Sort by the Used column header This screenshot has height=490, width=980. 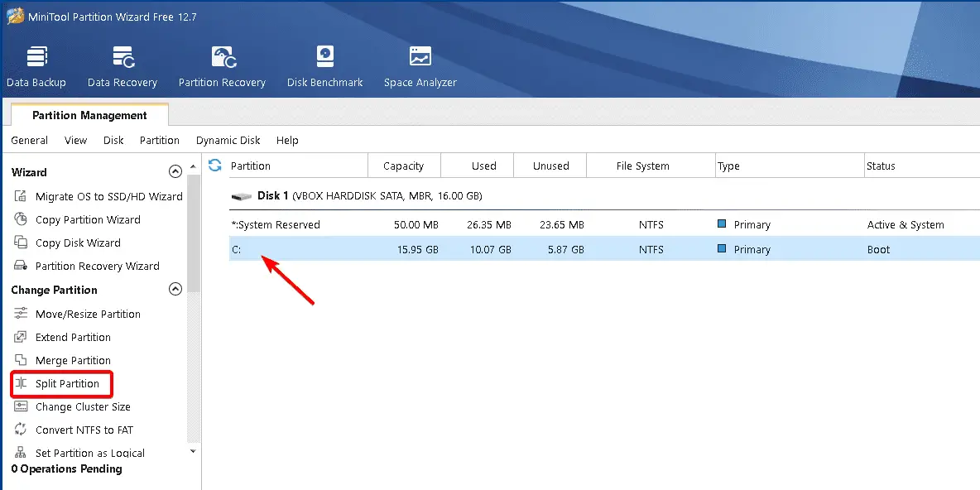[x=478, y=166]
